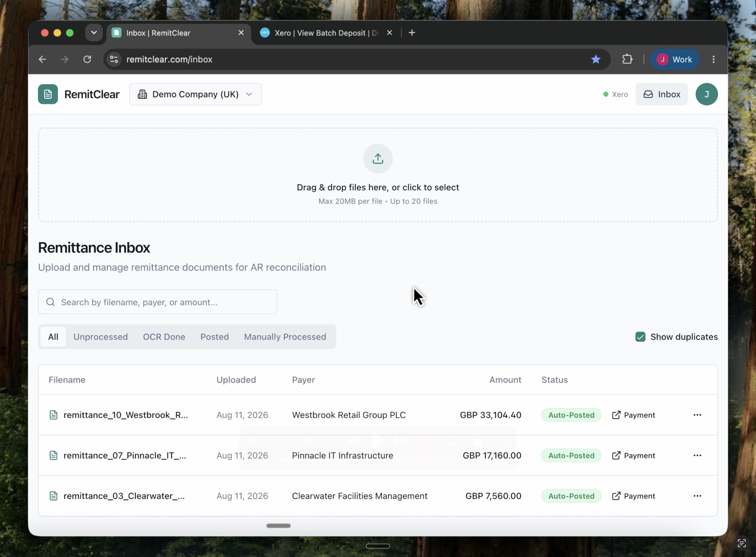Open Payment link for Pinnacle IT Infrastructure
The image size is (756, 557).
coord(633,455)
